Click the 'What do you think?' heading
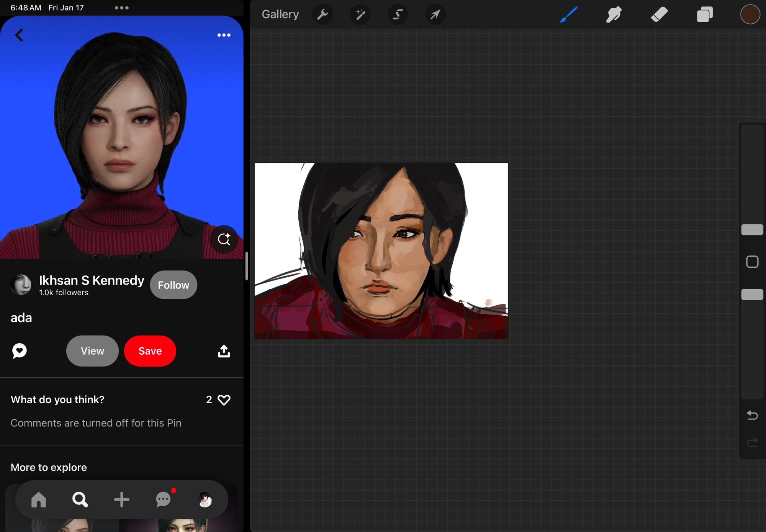 (57, 400)
